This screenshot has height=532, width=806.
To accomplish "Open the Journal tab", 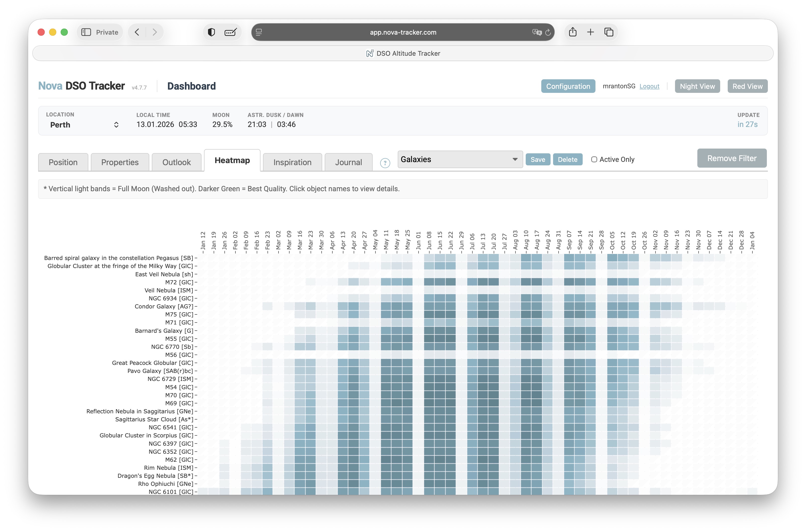I will coord(348,162).
